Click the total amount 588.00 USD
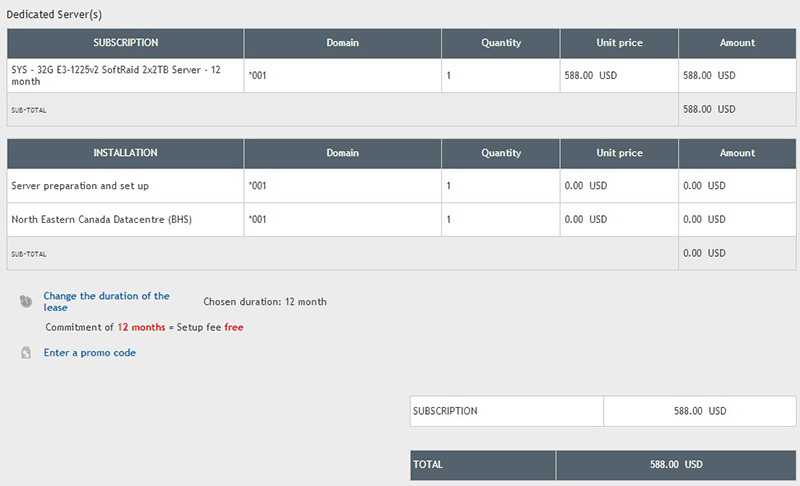Screen dimensions: 800x486 click(676, 465)
